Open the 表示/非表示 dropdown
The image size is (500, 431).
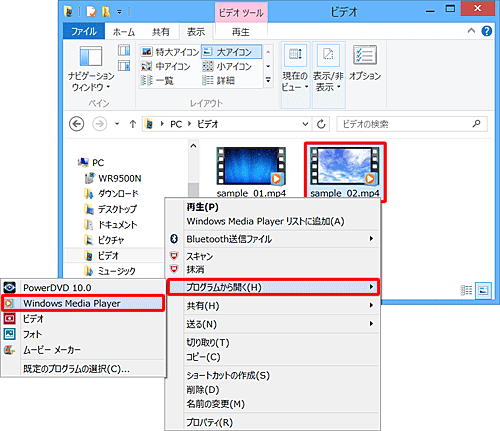click(328, 75)
